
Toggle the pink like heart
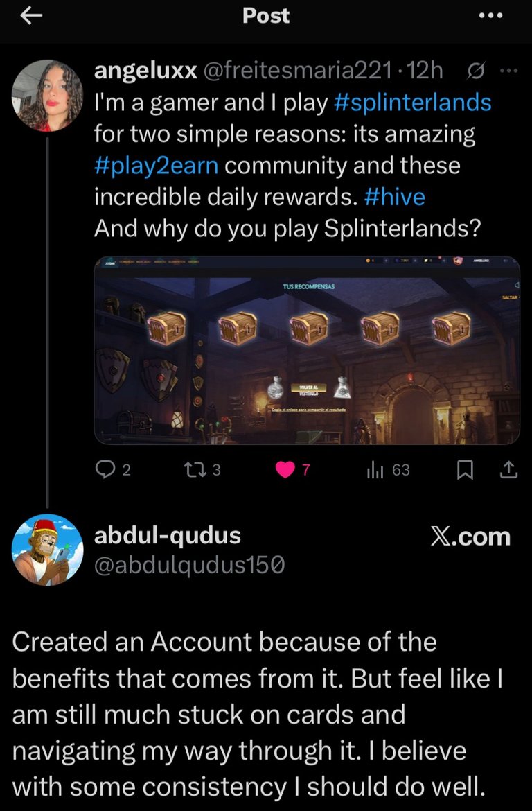click(x=285, y=470)
